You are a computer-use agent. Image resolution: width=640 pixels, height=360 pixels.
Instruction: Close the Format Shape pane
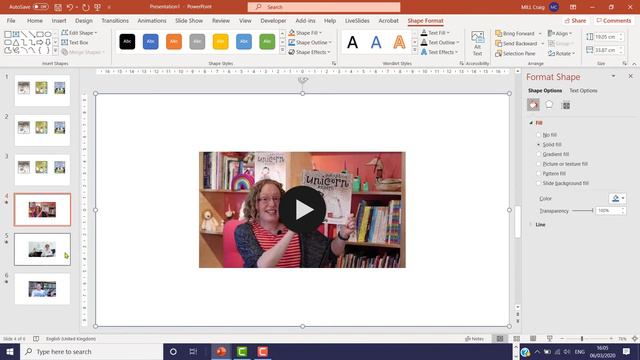click(x=631, y=76)
